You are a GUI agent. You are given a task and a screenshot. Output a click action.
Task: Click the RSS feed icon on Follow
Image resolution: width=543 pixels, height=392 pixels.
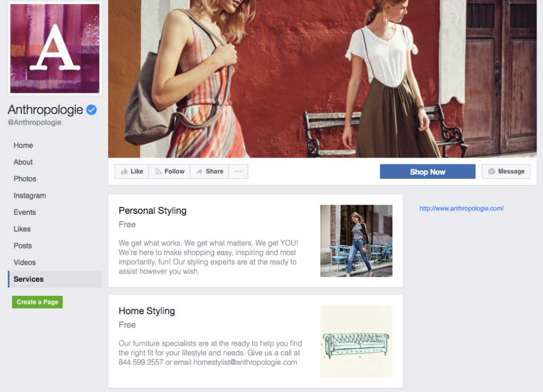158,171
